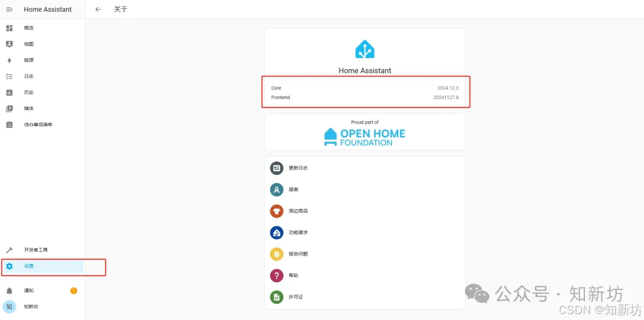Open the 地图 map icon
Viewport: 644px width, 320px height.
coord(10,44)
